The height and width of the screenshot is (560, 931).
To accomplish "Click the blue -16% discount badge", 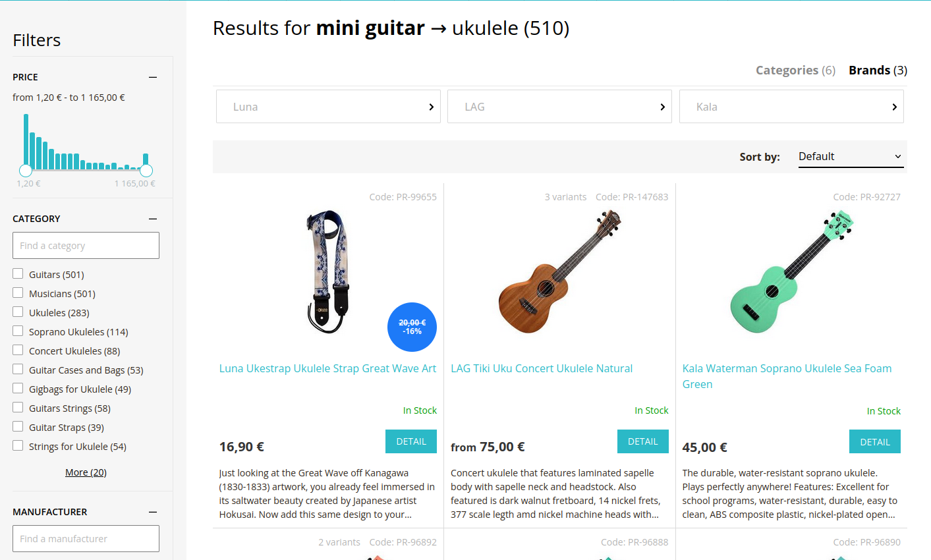I will pos(412,327).
